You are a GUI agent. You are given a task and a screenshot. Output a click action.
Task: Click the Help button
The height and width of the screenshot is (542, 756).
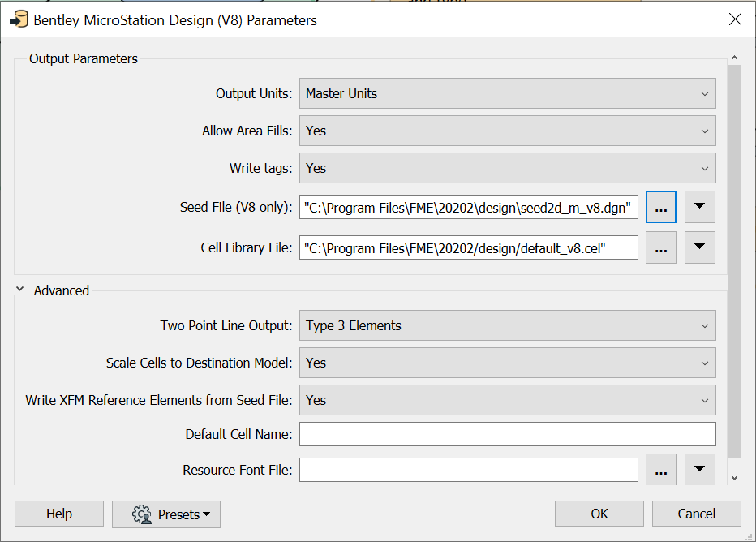click(x=58, y=514)
